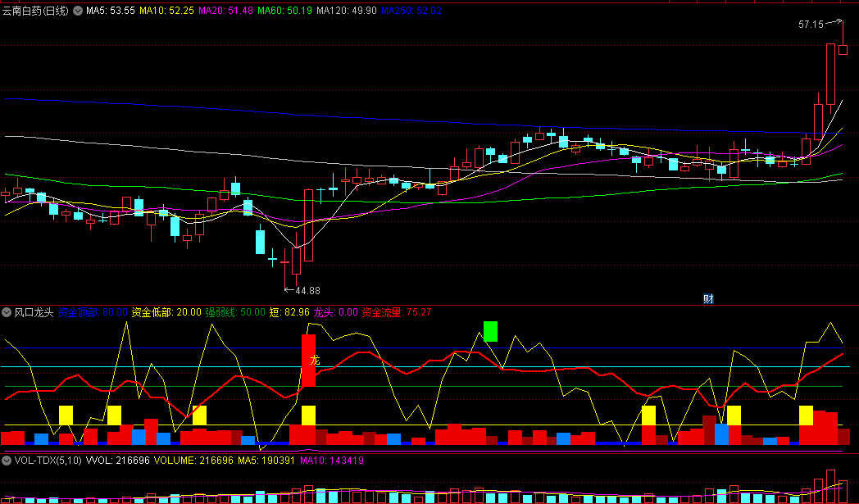Viewport: 859px width, 504px height.
Task: Select the VVOL: 216696 value
Action: (118, 461)
